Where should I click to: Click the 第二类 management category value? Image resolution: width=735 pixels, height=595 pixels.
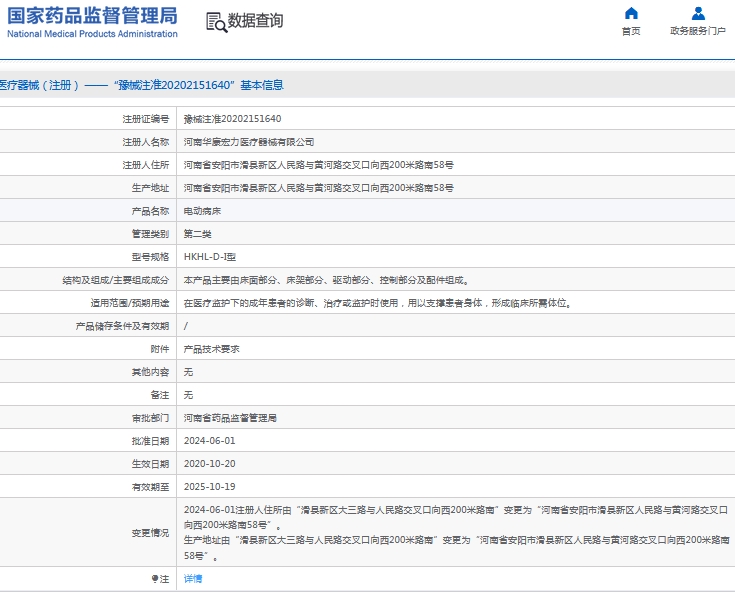(x=197, y=234)
